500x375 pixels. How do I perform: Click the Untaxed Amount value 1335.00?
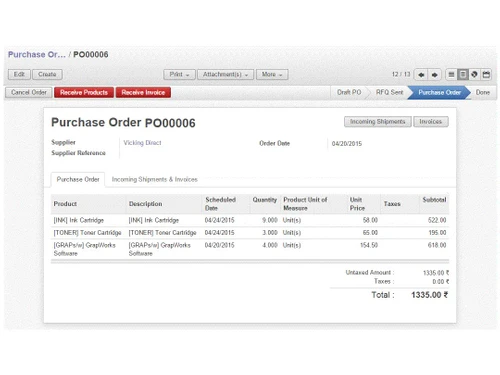(x=436, y=273)
